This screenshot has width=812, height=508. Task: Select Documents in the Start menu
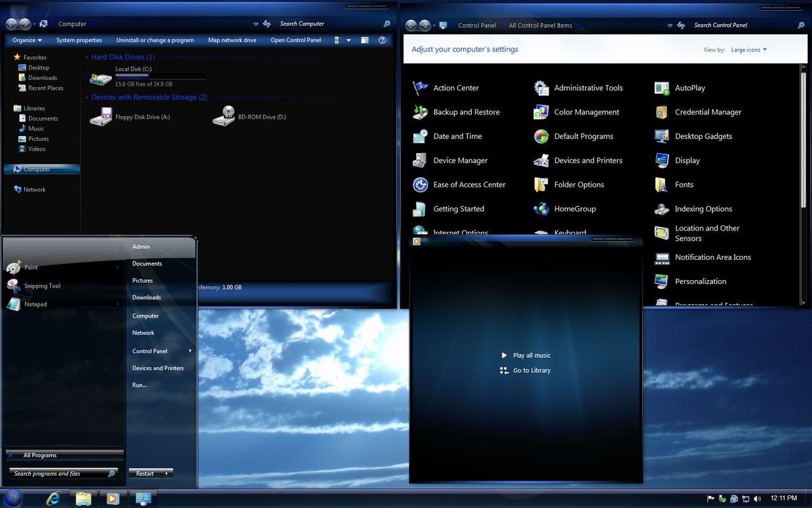[147, 264]
